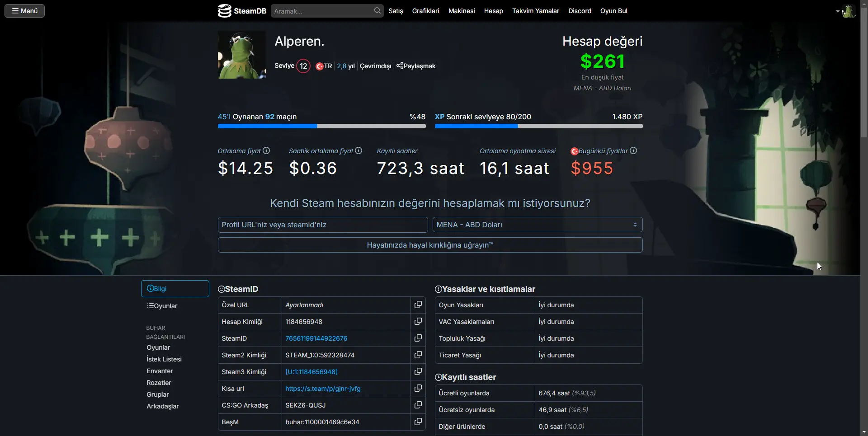Click the $261 account value
The height and width of the screenshot is (436, 868).
[602, 61]
